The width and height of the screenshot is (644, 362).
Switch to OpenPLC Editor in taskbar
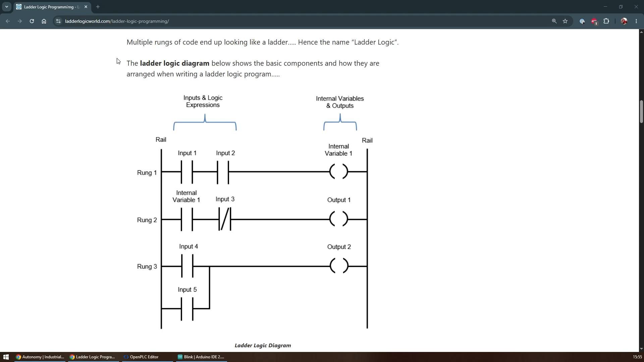pyautogui.click(x=147, y=357)
